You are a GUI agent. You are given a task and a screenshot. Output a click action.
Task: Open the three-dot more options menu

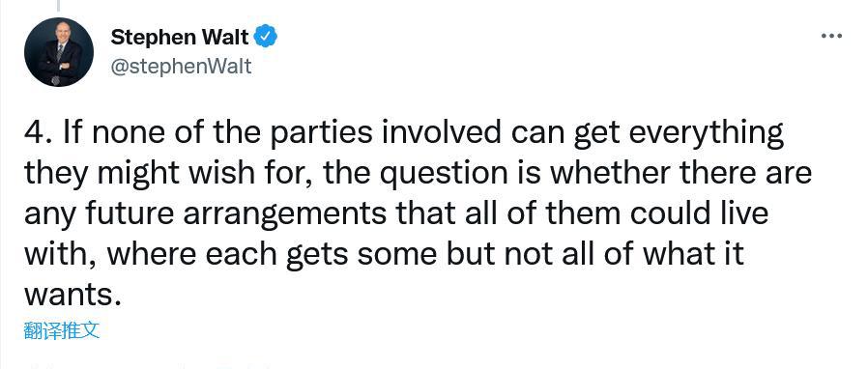831,37
